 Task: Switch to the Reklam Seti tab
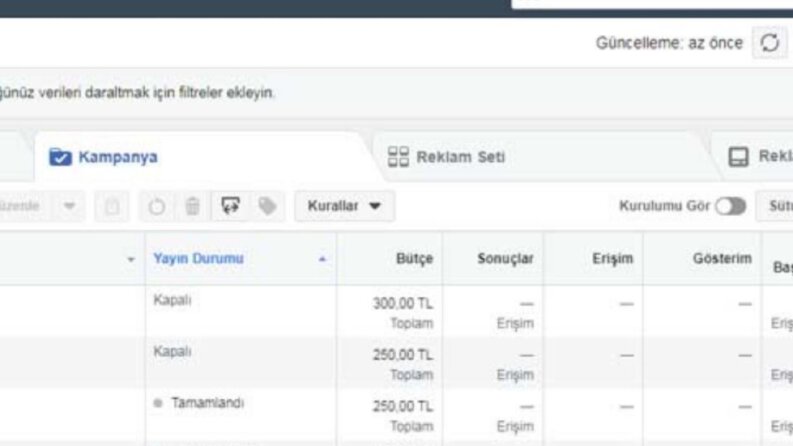(544, 157)
